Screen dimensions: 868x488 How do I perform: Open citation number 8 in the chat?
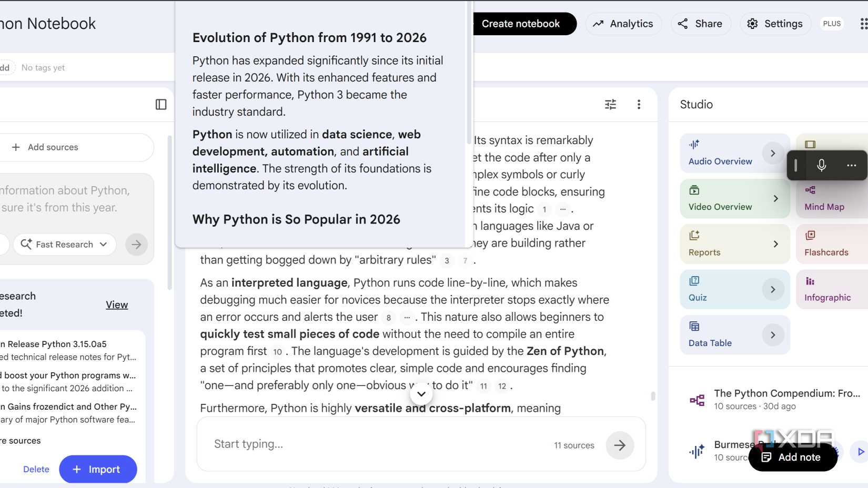click(389, 318)
